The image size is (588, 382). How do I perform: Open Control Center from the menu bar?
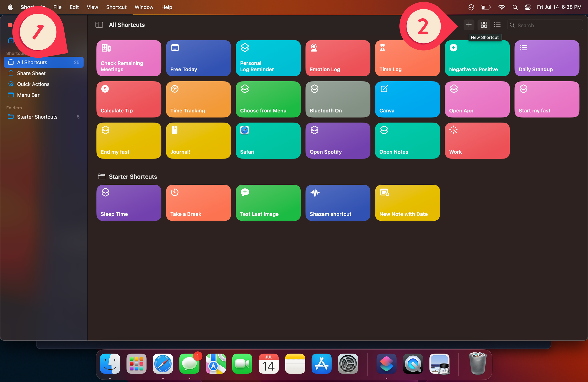(x=528, y=7)
